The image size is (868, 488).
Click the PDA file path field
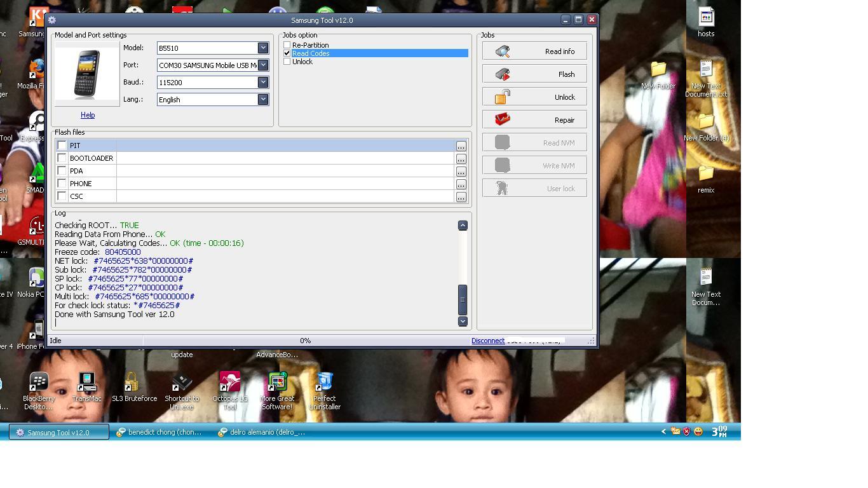pos(285,171)
